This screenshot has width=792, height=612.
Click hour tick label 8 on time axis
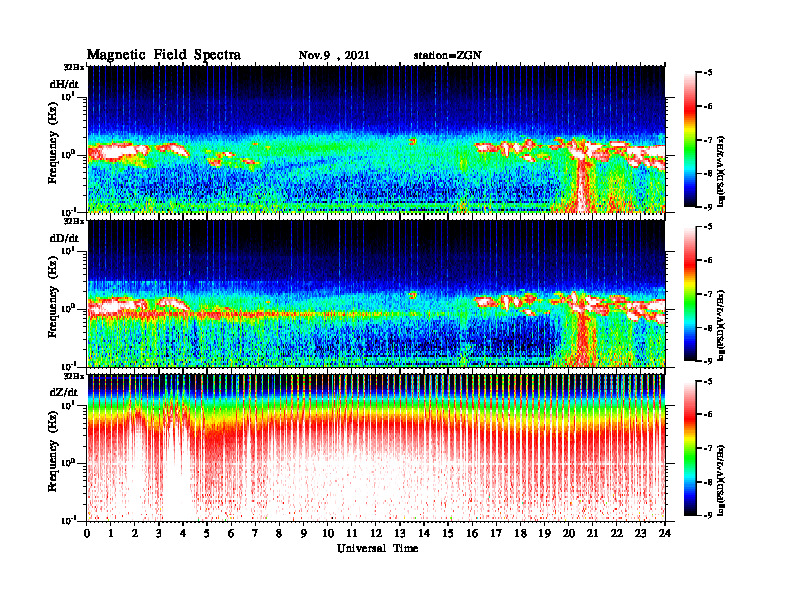279,533
